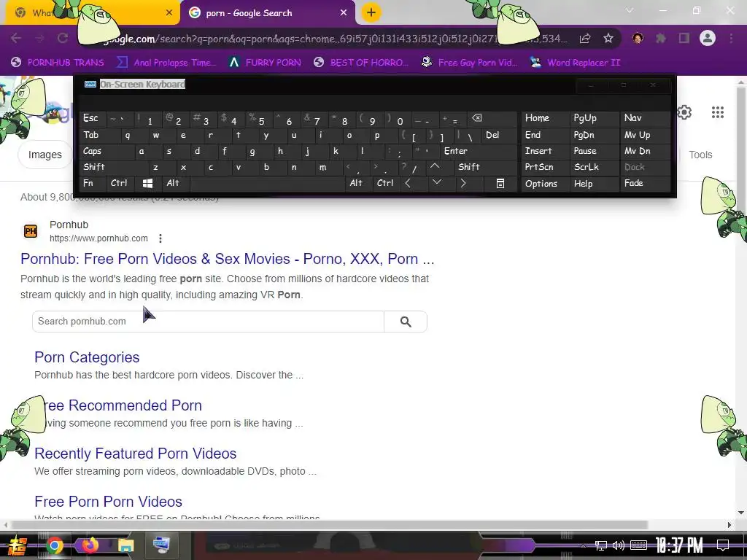
Task: Click the site search input field
Action: pyautogui.click(x=208, y=322)
